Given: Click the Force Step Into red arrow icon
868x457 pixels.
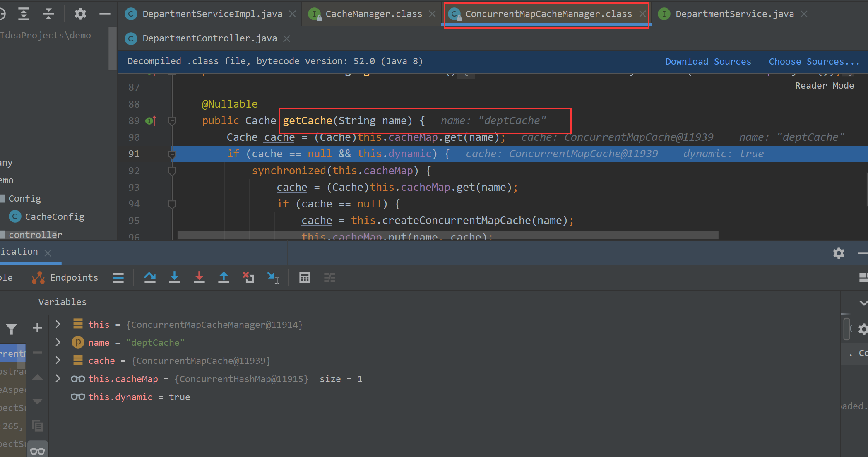Looking at the screenshot, I should click(x=199, y=277).
